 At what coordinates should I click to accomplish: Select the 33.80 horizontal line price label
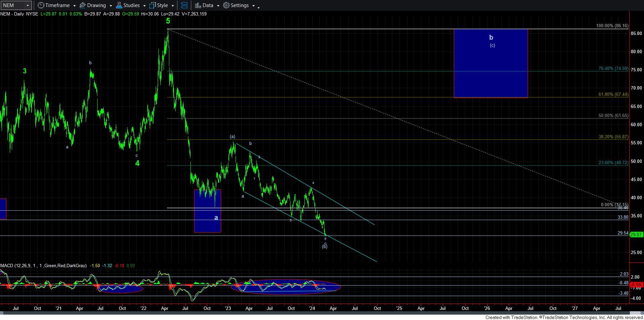click(x=623, y=217)
